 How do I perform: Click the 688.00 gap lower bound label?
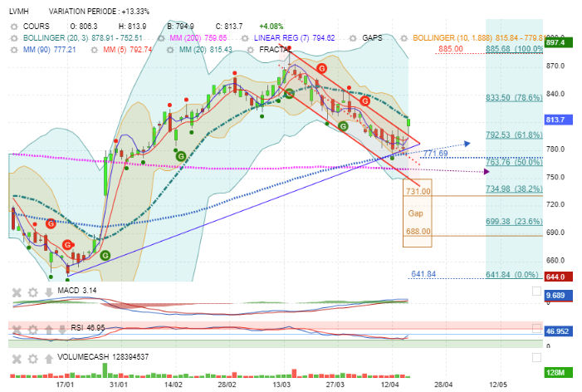point(418,232)
